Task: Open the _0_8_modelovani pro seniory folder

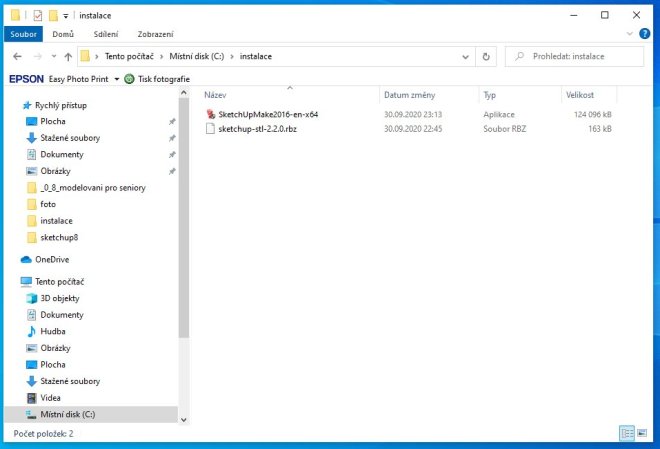Action: 93,188
